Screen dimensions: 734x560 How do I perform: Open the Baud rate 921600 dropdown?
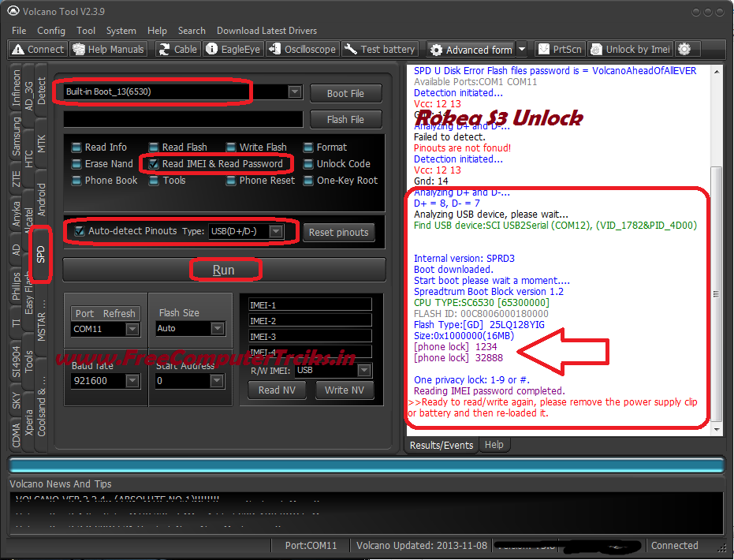coord(132,381)
